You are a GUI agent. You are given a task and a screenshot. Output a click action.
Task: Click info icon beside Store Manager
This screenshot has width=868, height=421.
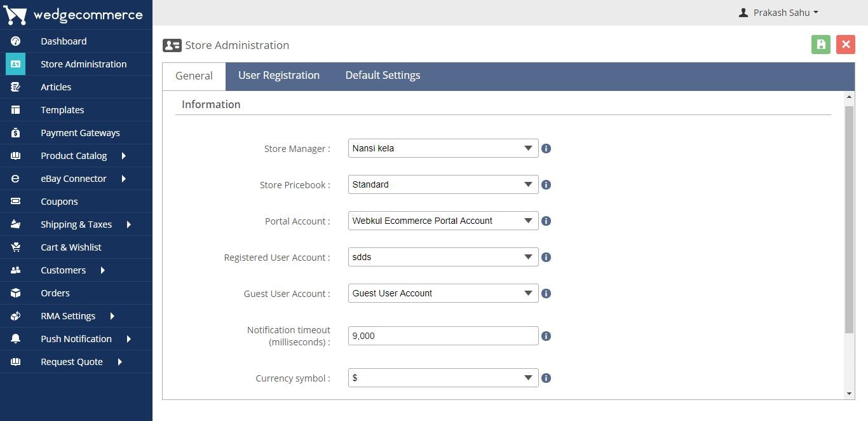(546, 148)
